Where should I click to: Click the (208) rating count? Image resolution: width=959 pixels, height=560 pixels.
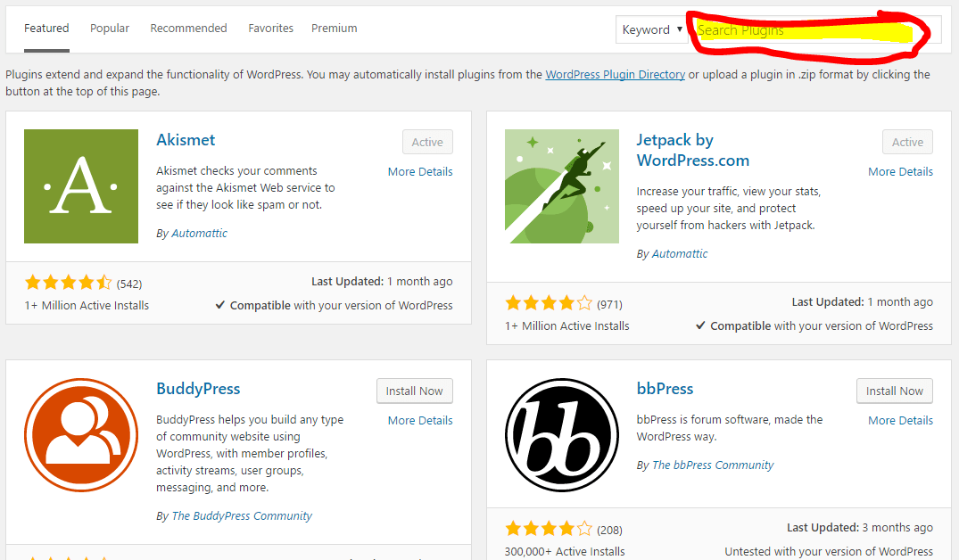[x=609, y=530]
